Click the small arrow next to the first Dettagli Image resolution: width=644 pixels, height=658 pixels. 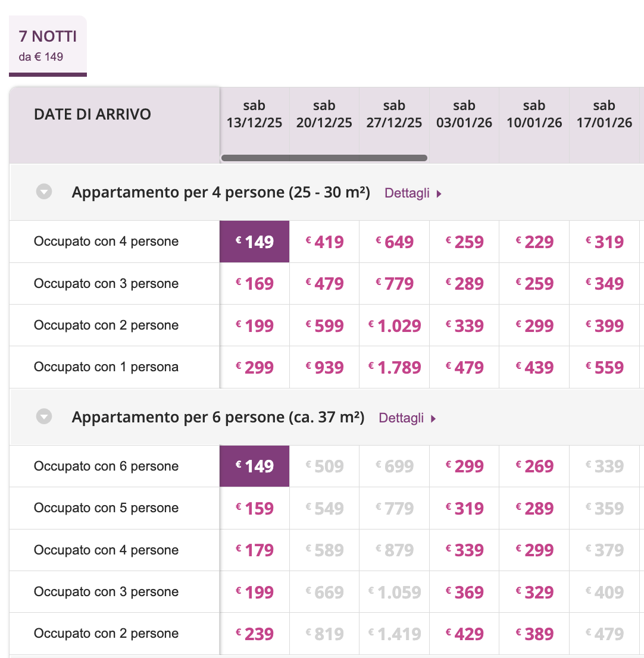pyautogui.click(x=439, y=194)
